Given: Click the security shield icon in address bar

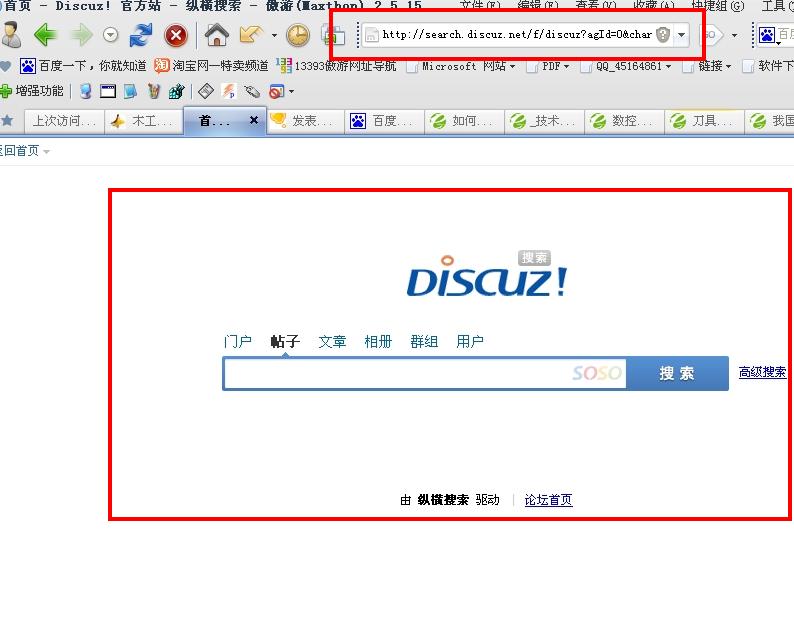Looking at the screenshot, I should point(662,35).
